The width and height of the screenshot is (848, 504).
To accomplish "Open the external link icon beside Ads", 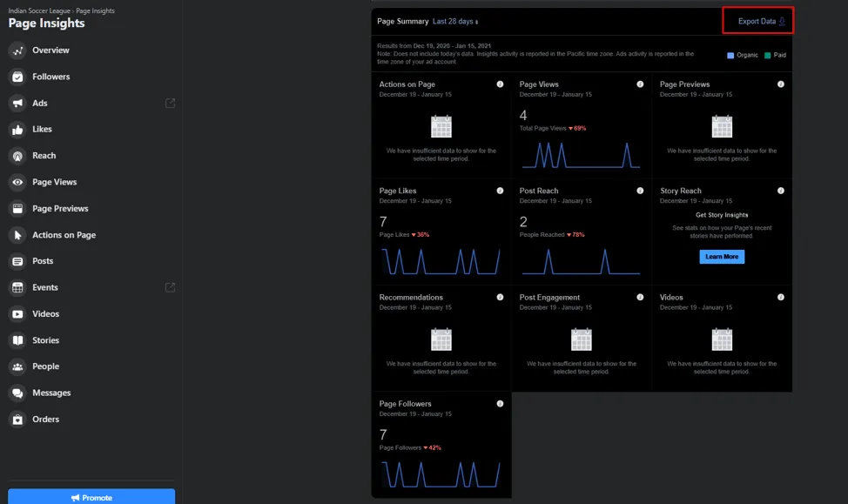I will (171, 103).
